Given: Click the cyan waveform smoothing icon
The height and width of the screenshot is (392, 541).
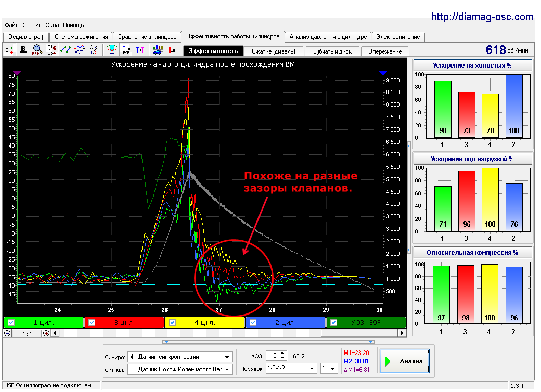Looking at the screenshot, I should tap(111, 50).
